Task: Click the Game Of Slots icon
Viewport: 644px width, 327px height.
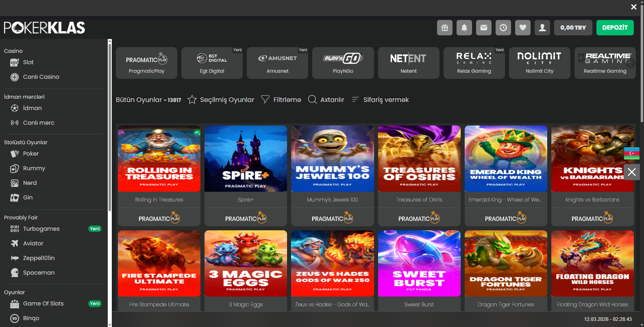Action: (x=15, y=304)
